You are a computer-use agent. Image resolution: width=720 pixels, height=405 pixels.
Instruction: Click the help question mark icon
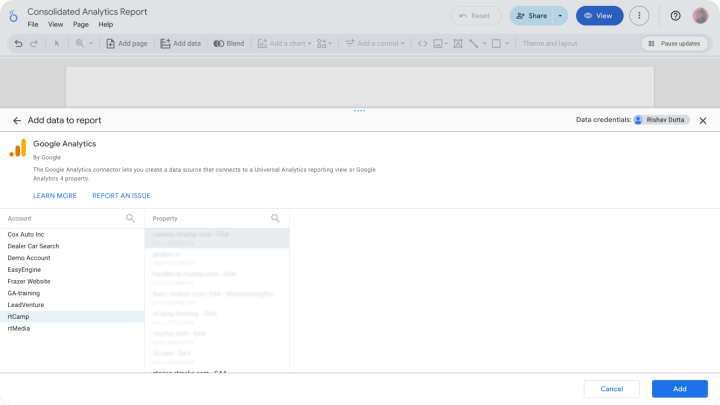[675, 16]
